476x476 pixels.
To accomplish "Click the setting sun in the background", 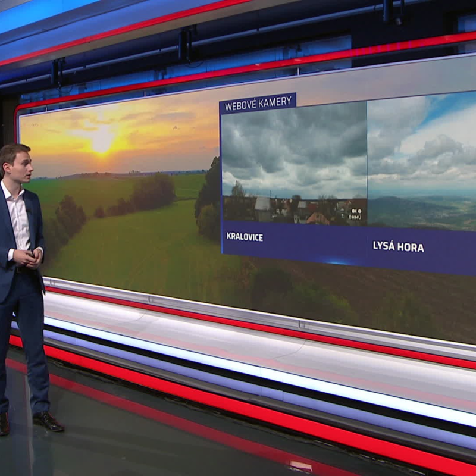I will click(102, 140).
